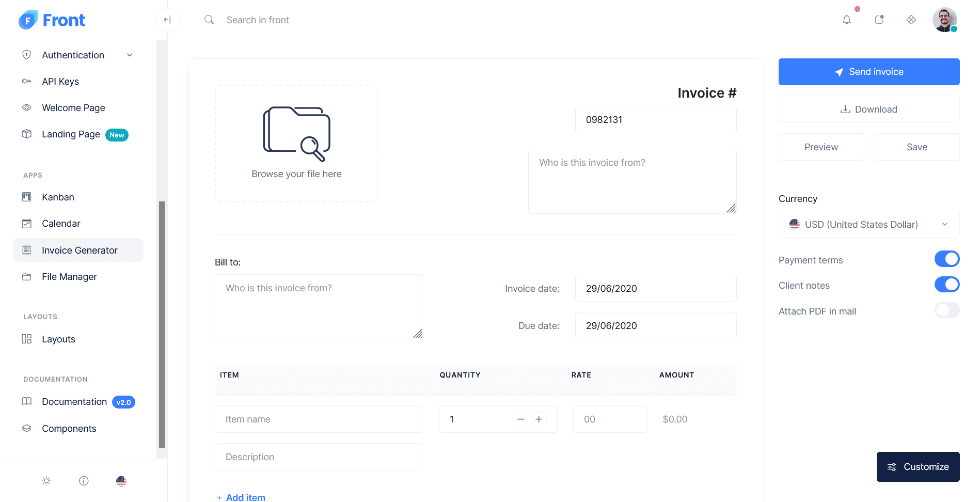Collapse the sidebar with arrow button
Image resolution: width=980 pixels, height=502 pixels.
tap(167, 20)
